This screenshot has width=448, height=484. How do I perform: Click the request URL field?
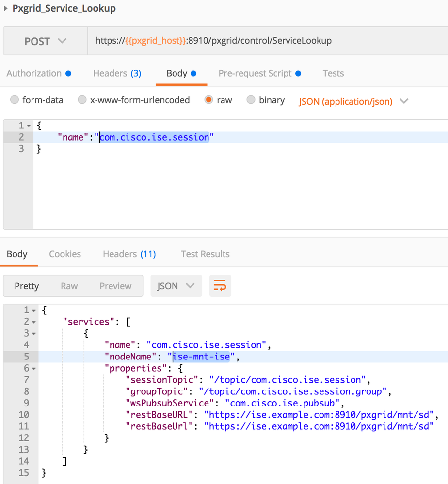[268, 41]
